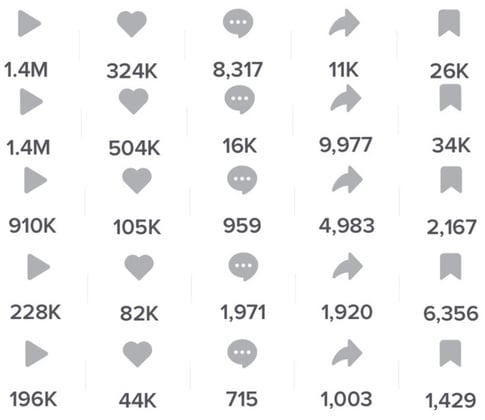
Task: Click the 1,003 shares count
Action: [x=346, y=399]
